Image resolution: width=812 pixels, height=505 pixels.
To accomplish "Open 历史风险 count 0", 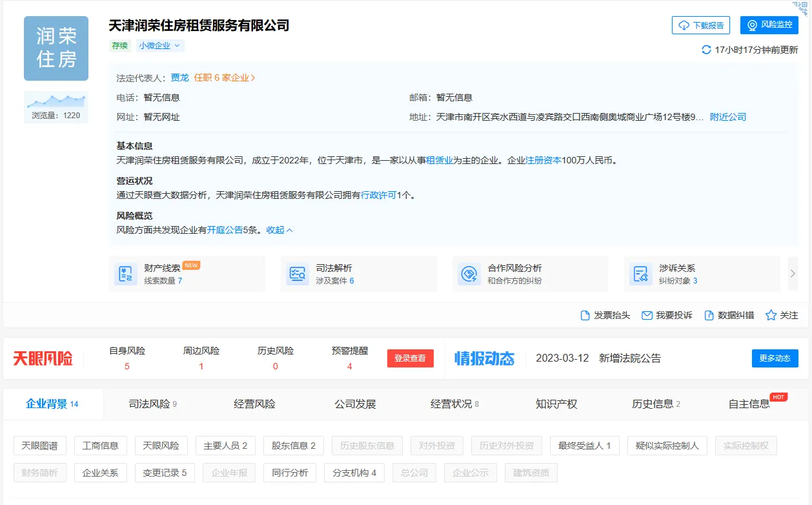I will (x=276, y=366).
